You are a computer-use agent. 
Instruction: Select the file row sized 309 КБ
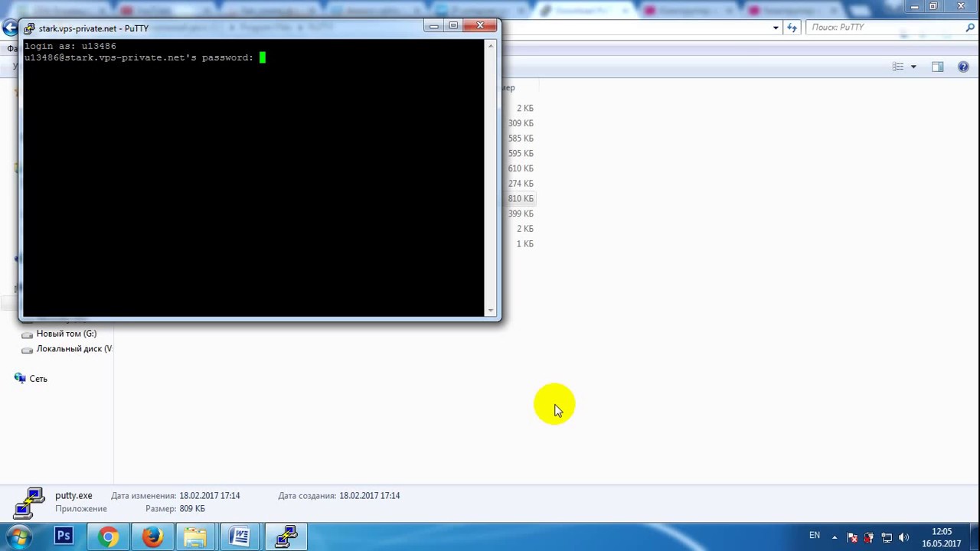(x=521, y=123)
